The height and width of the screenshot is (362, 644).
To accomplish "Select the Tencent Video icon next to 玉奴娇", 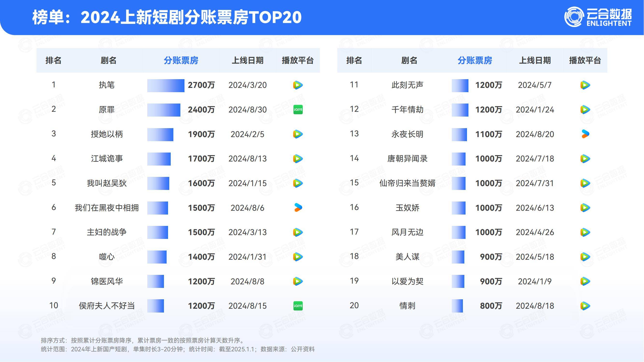I will 585,208.
